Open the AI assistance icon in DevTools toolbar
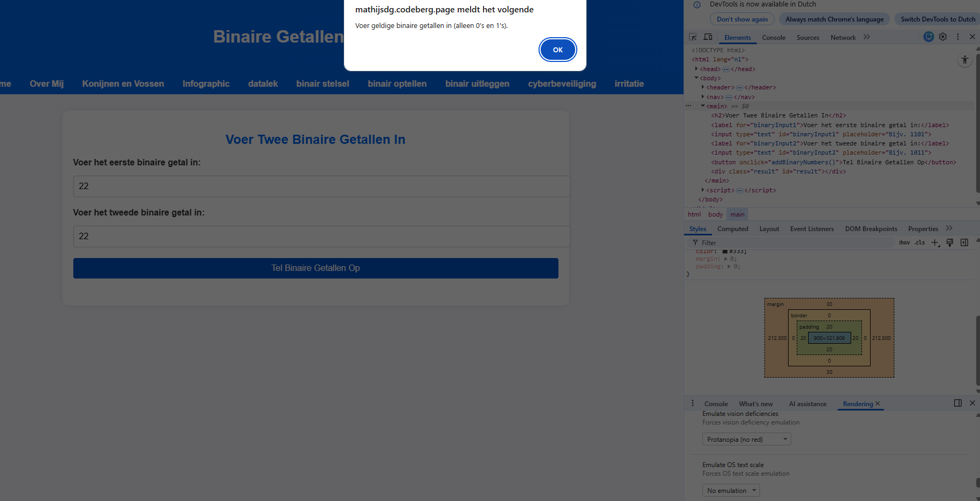This screenshot has width=980, height=501. point(928,37)
